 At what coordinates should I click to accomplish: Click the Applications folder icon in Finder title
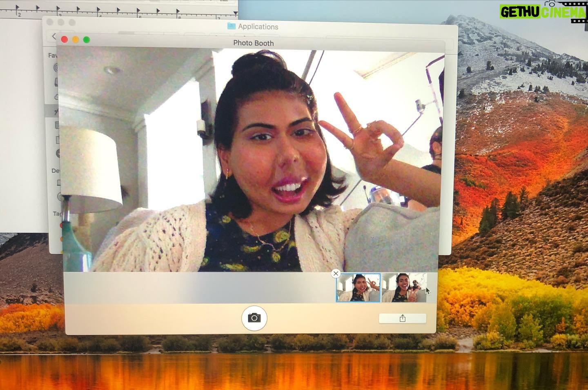[232, 26]
